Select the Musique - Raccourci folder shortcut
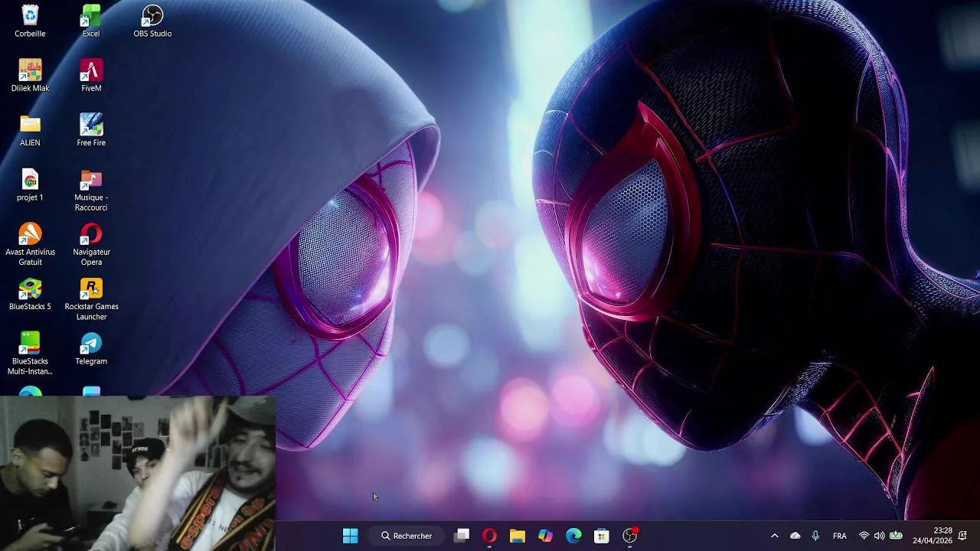Viewport: 980px width, 551px height. click(x=91, y=190)
